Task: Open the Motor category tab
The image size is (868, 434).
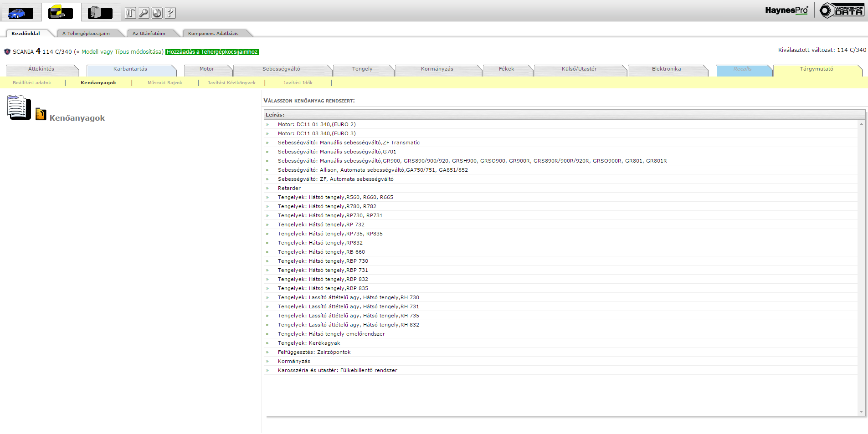Action: [x=206, y=69]
